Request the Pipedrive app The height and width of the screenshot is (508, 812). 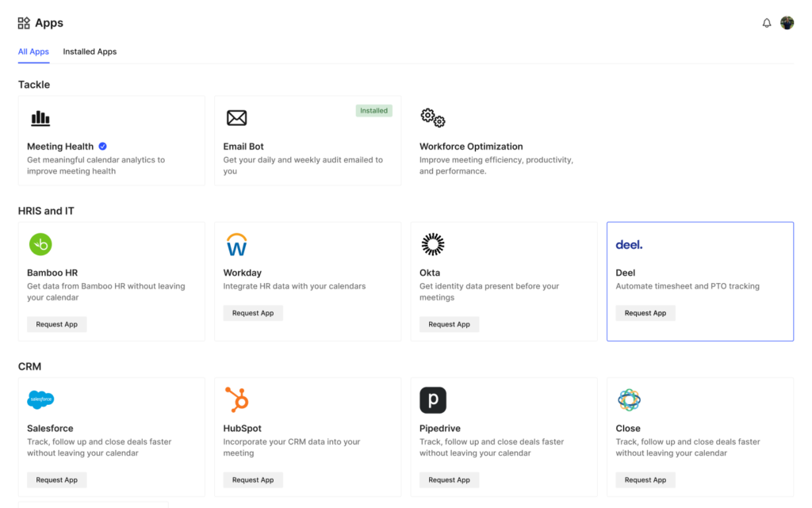pyautogui.click(x=450, y=480)
